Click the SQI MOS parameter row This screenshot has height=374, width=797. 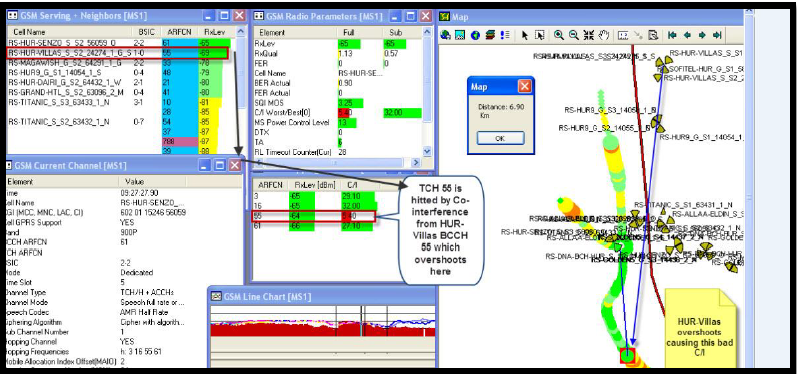tap(337, 103)
